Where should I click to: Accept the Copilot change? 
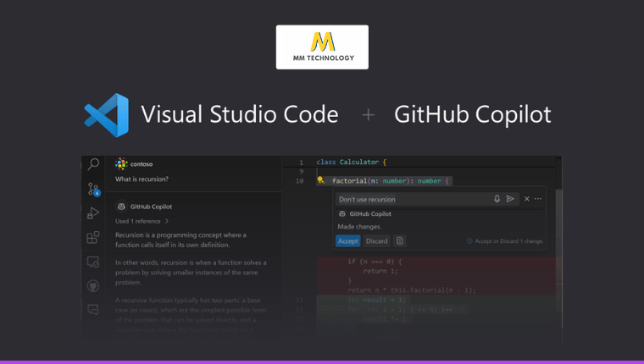coord(348,241)
